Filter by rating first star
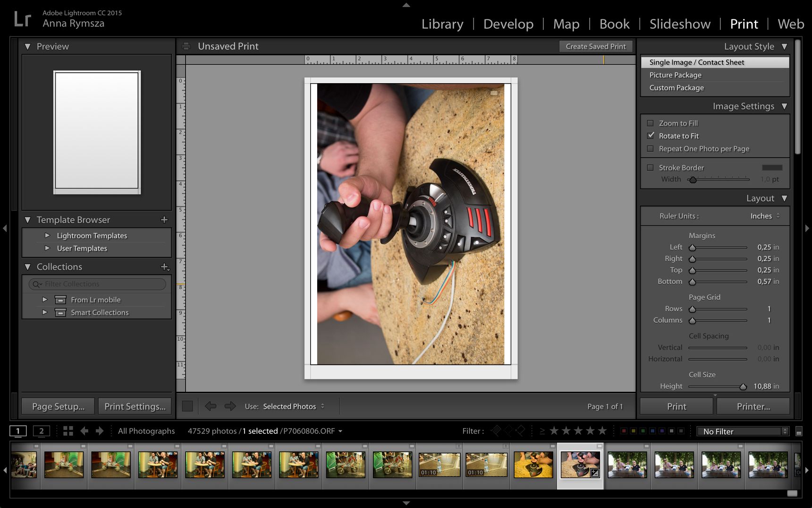812x508 pixels. (554, 431)
